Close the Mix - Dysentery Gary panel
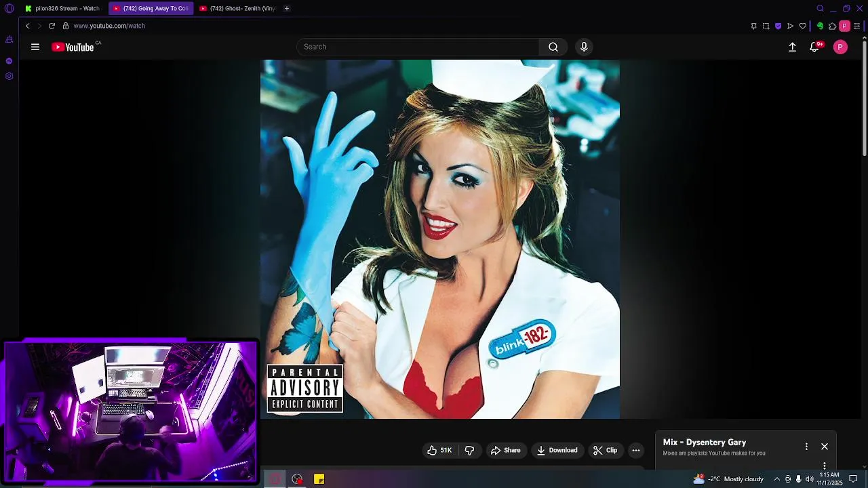Image resolution: width=868 pixels, height=488 pixels. pyautogui.click(x=825, y=447)
